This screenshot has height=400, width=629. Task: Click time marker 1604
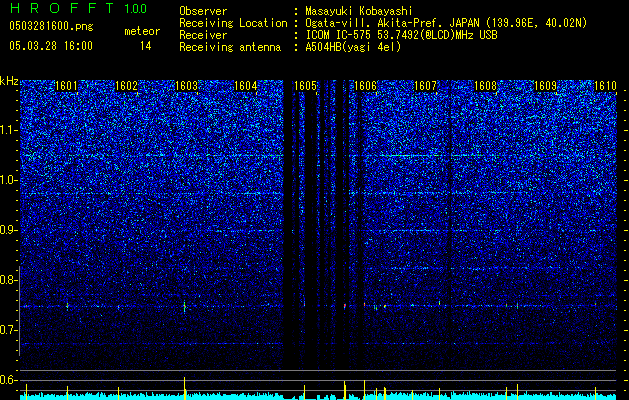(x=246, y=86)
